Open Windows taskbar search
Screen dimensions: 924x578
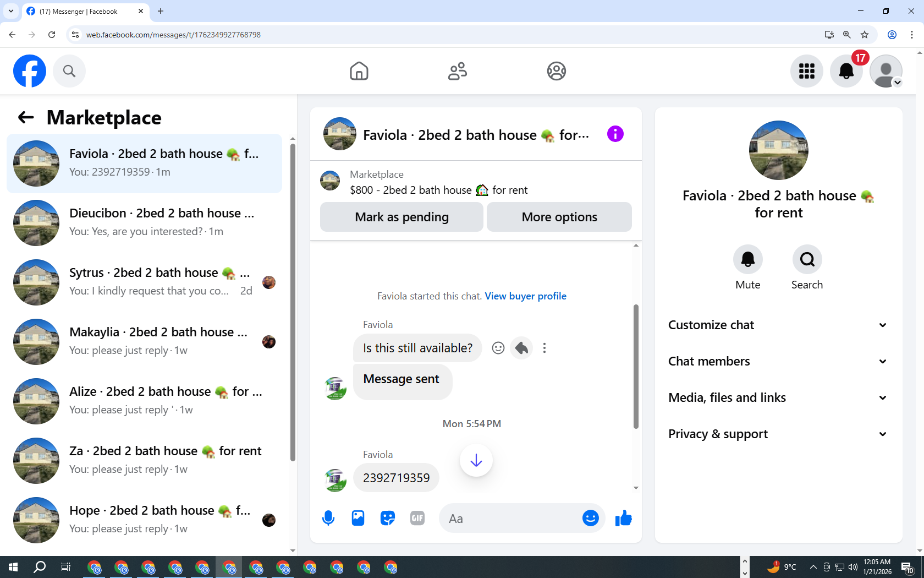[x=40, y=567]
